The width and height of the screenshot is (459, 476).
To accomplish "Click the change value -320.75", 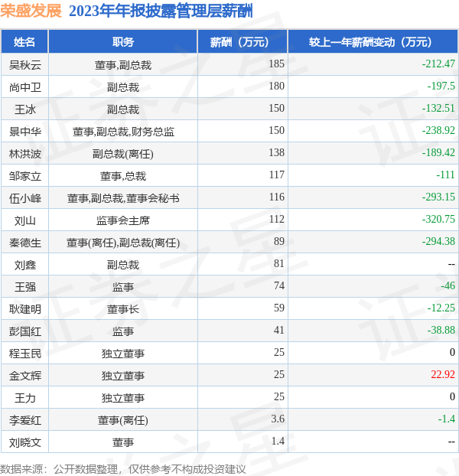I will (x=438, y=219).
